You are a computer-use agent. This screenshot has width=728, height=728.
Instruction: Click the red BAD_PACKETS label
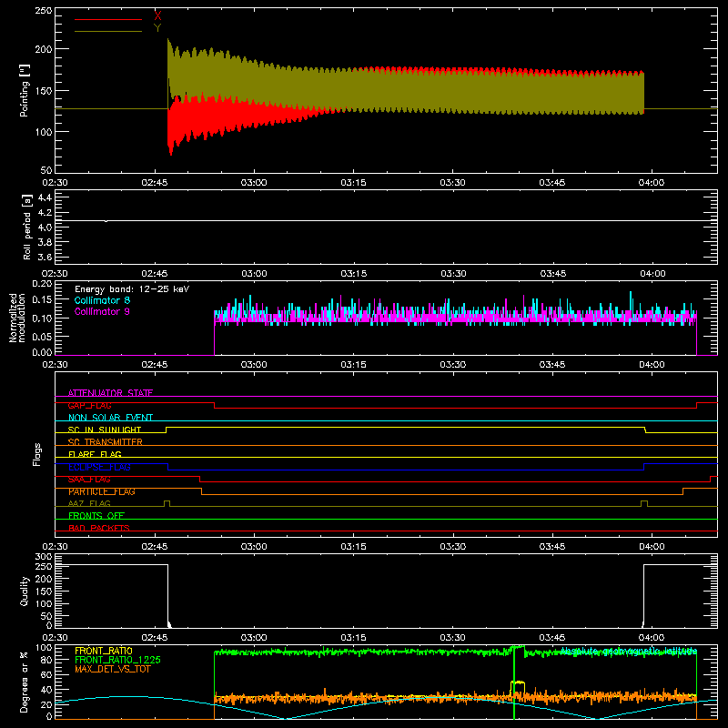pyautogui.click(x=99, y=528)
